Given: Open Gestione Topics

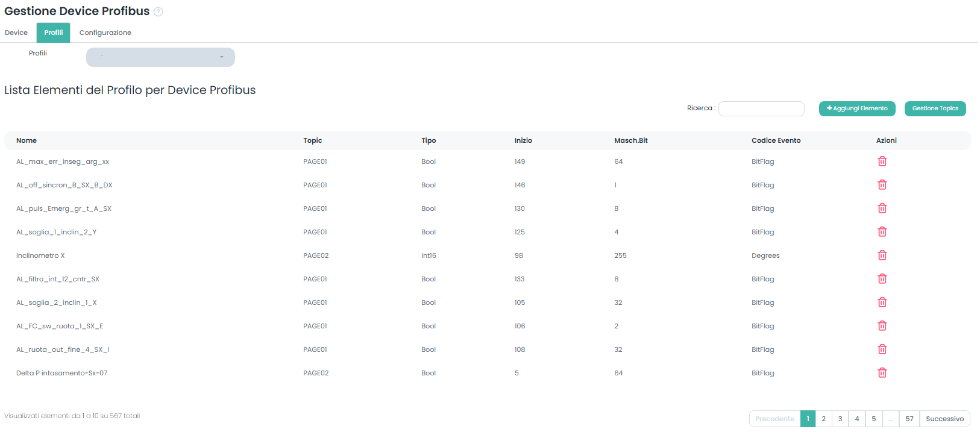Looking at the screenshot, I should [935, 108].
